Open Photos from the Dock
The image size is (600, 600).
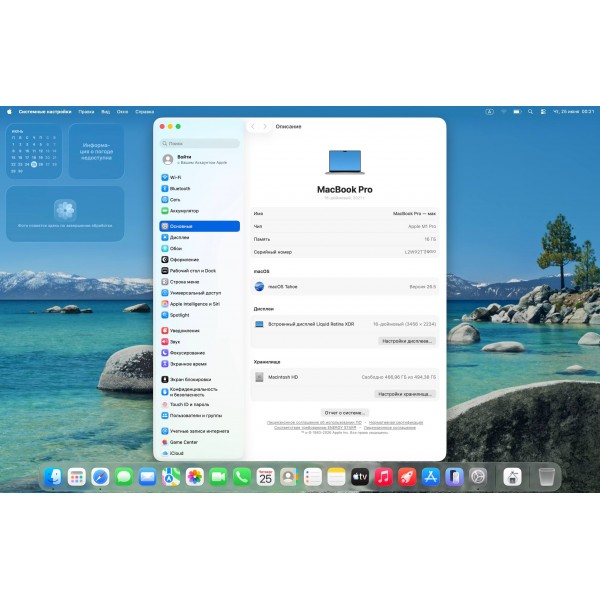coord(195,477)
